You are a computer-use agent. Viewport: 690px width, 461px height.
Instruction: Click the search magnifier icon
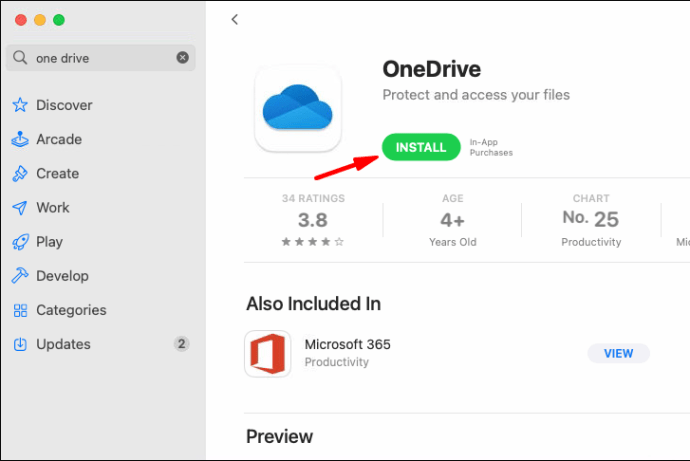20,57
